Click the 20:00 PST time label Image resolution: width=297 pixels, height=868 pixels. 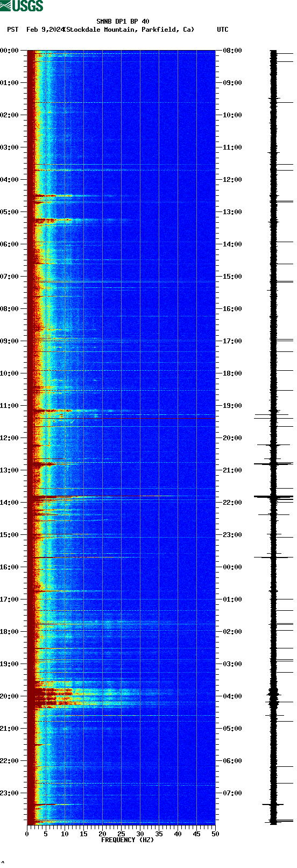(x=10, y=696)
